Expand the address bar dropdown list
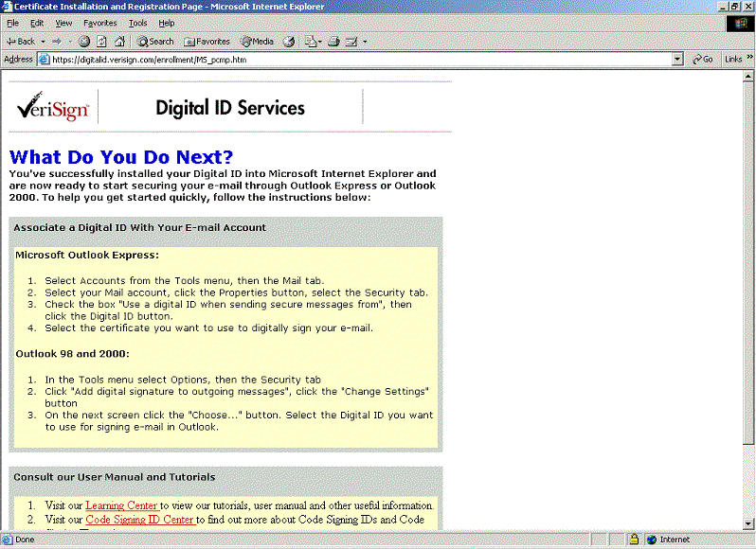The width and height of the screenshot is (756, 549). coord(677,60)
